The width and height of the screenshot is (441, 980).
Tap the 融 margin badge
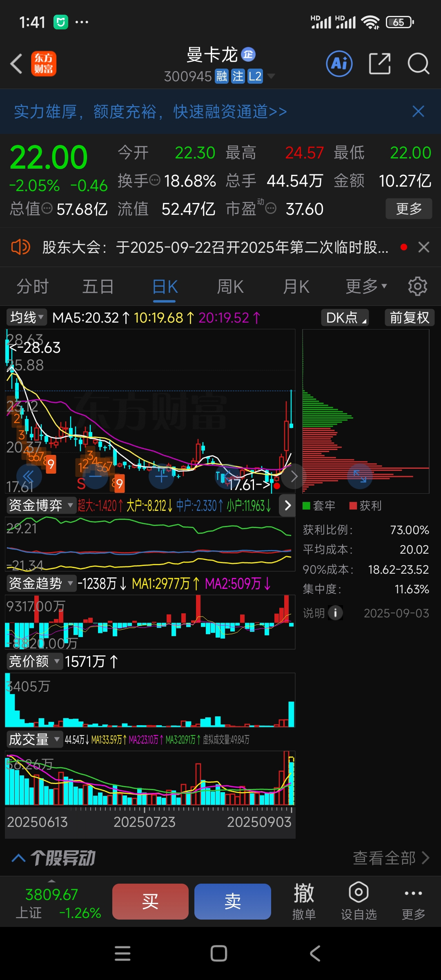(x=222, y=76)
